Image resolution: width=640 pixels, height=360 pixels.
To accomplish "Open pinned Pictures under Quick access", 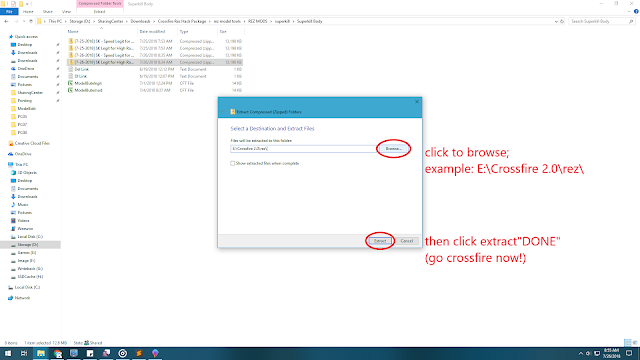I will point(24,84).
